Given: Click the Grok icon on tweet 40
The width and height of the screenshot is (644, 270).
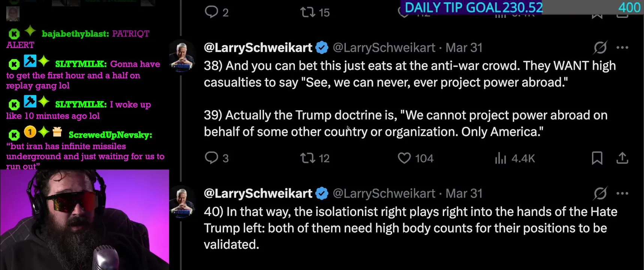Looking at the screenshot, I should (600, 193).
